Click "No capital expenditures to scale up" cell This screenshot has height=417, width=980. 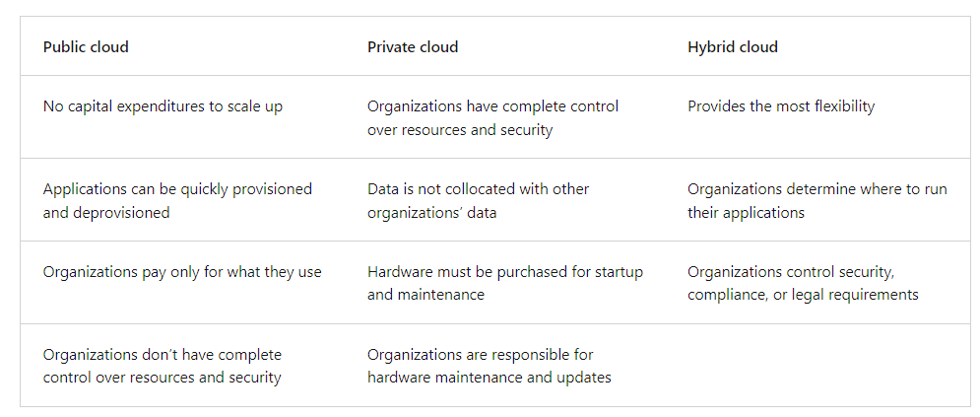[x=163, y=106]
